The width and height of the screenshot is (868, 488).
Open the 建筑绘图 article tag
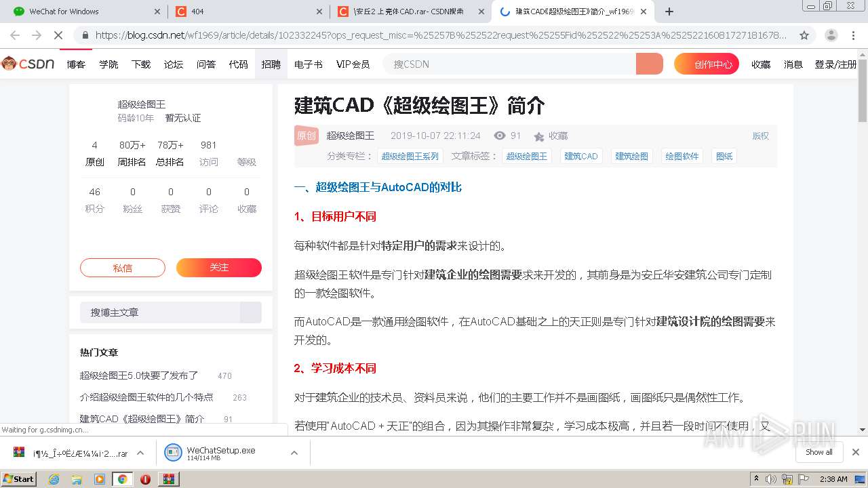632,157
